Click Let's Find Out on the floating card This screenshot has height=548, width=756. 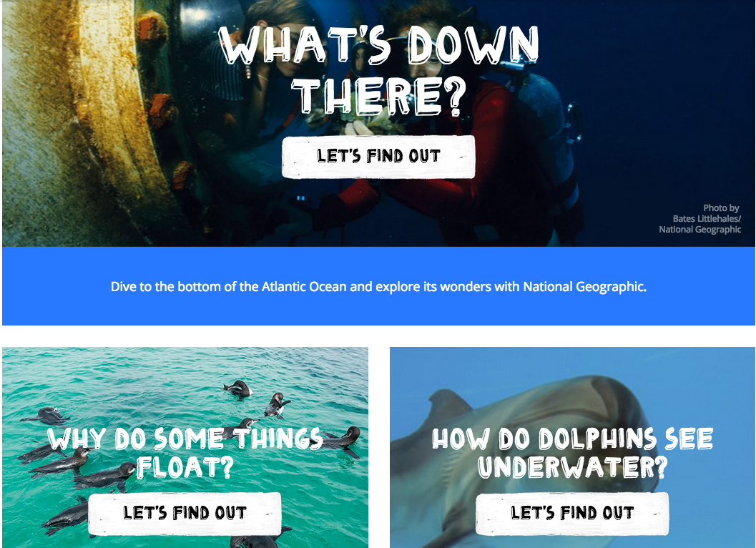pyautogui.click(x=185, y=513)
